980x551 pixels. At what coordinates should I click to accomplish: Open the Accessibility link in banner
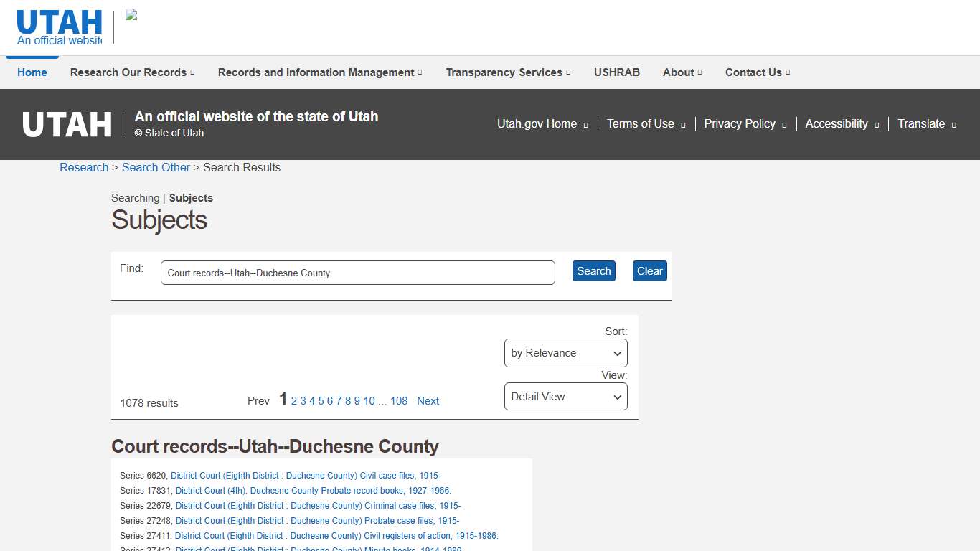point(837,124)
